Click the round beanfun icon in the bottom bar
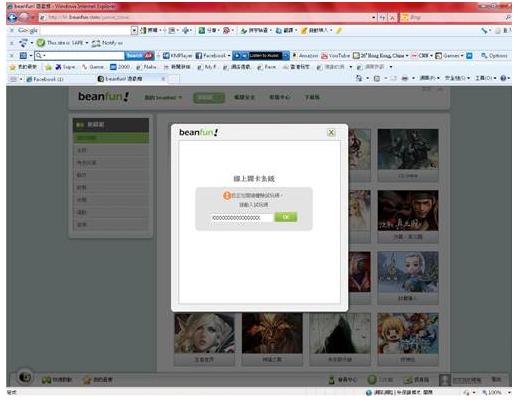Viewport: 523px width, 407px height. 25,377
